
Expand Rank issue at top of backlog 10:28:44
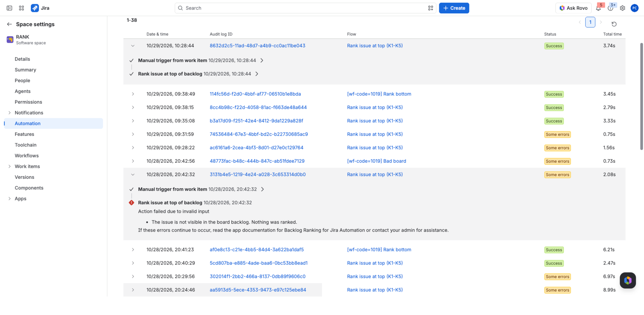pos(257,74)
